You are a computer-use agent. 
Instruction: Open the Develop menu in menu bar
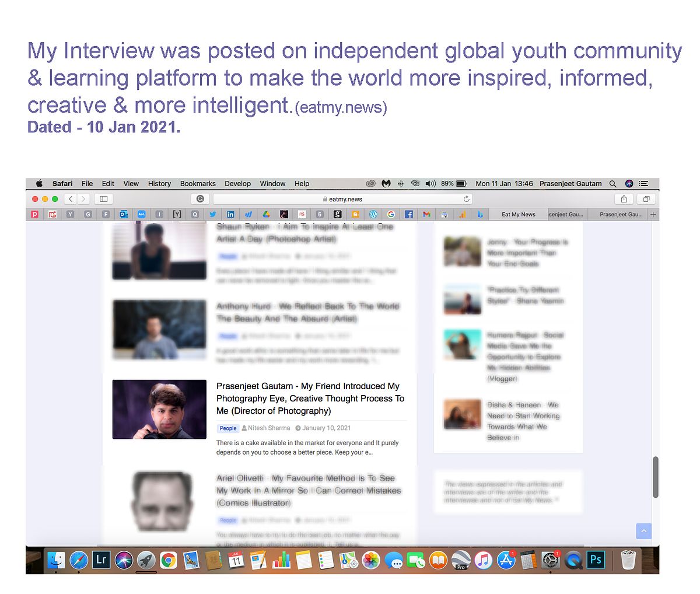[237, 183]
